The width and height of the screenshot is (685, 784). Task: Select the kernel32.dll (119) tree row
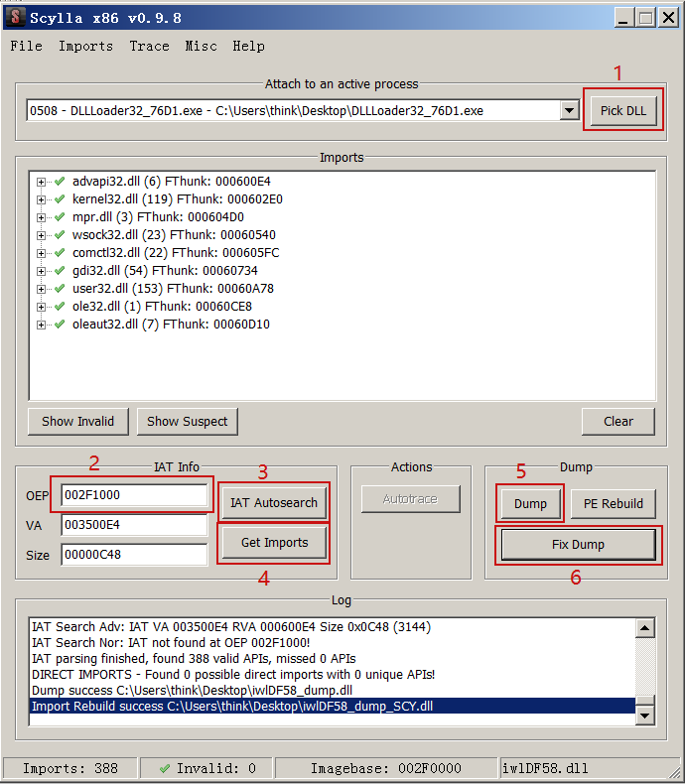click(x=178, y=199)
